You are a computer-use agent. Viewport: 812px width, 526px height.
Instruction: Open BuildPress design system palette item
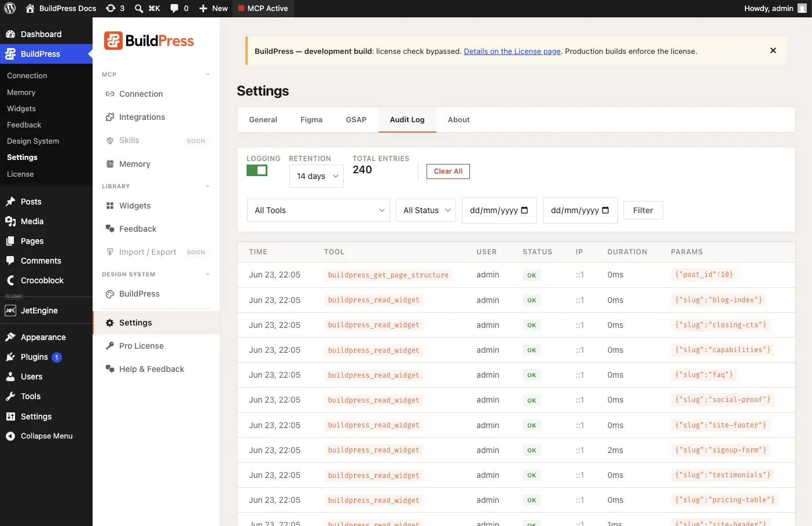pyautogui.click(x=156, y=294)
